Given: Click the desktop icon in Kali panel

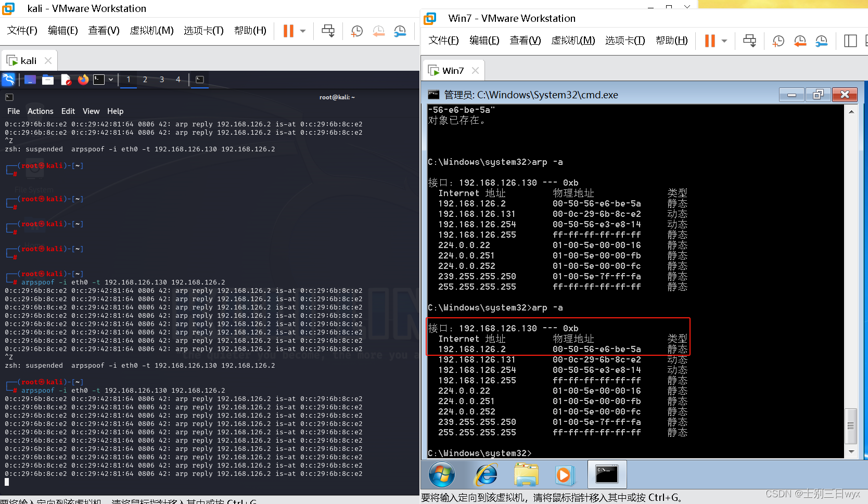Looking at the screenshot, I should (30, 80).
